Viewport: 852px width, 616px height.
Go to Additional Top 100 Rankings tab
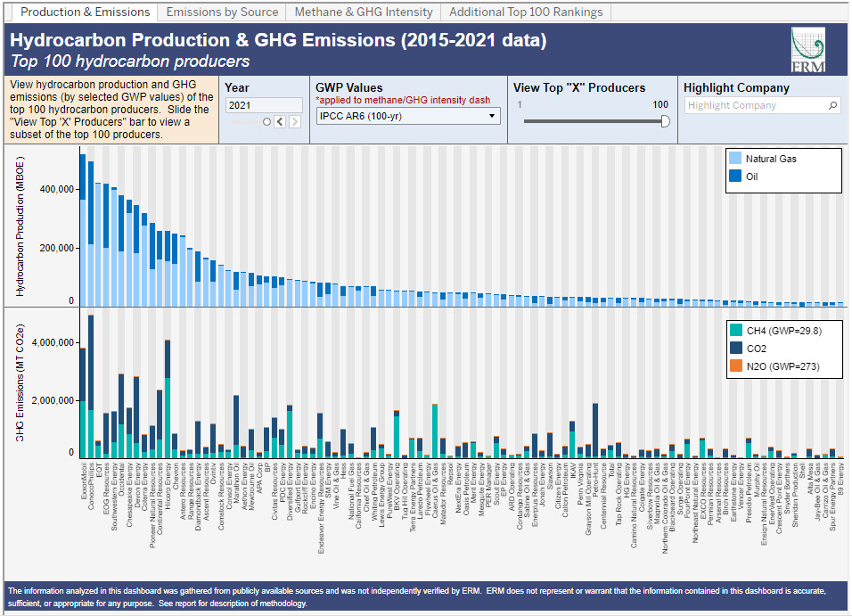pos(526,12)
